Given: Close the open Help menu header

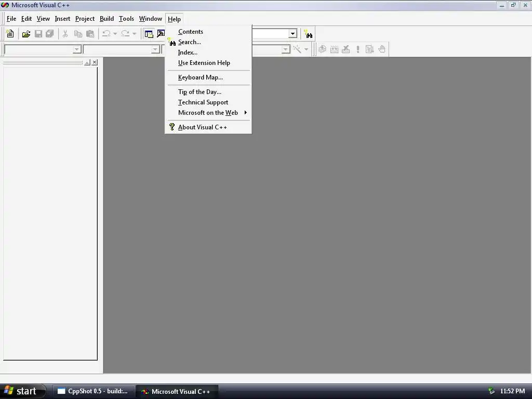Looking at the screenshot, I should (174, 19).
